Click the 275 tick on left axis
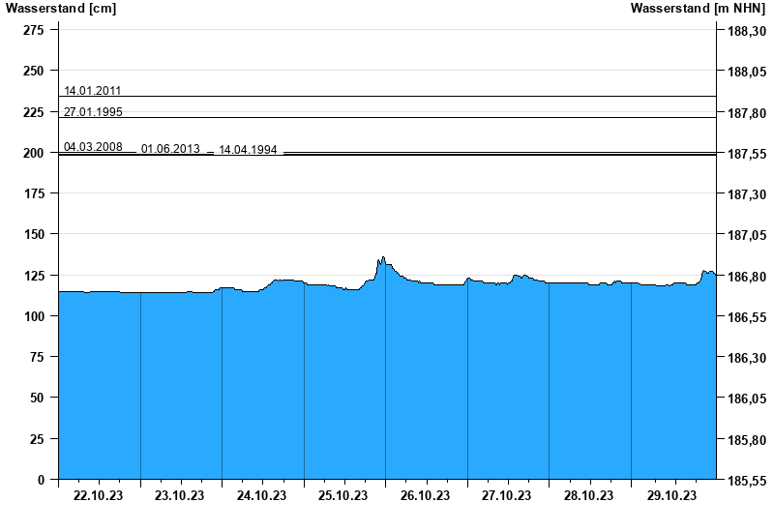Viewport: 774px width, 532px height. click(33, 31)
